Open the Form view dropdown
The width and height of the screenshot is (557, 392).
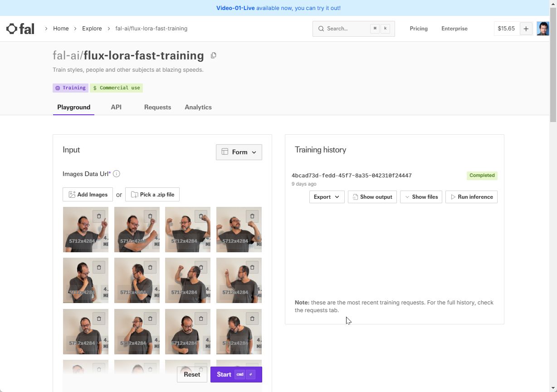239,152
